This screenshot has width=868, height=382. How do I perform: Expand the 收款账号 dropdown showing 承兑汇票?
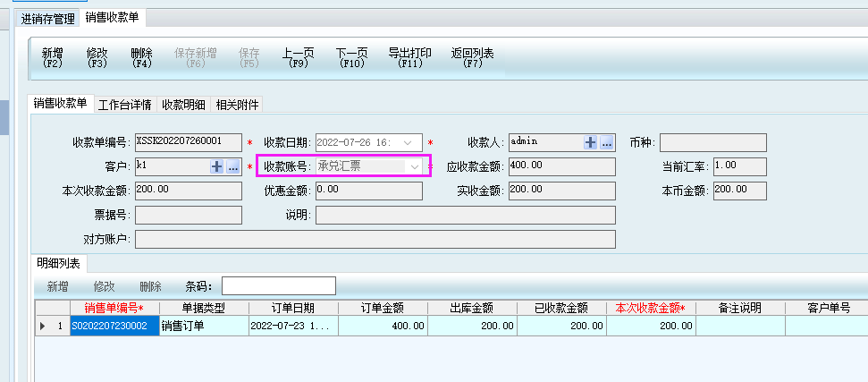pyautogui.click(x=414, y=166)
